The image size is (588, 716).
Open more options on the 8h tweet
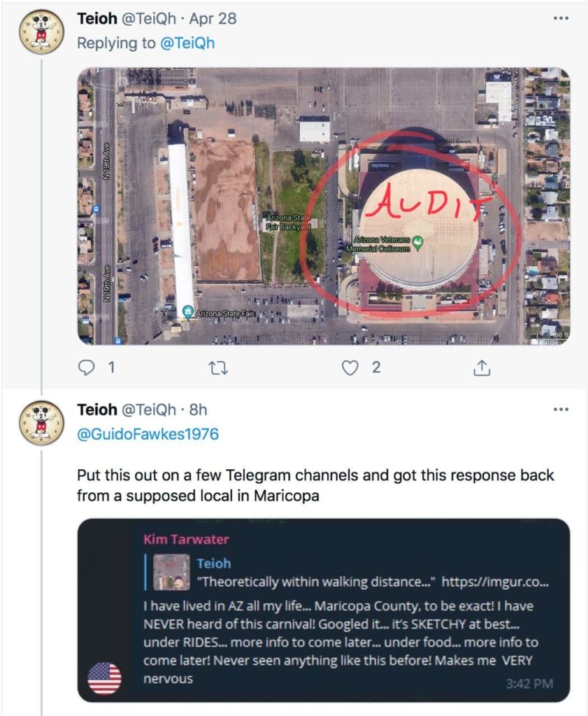coord(561,410)
